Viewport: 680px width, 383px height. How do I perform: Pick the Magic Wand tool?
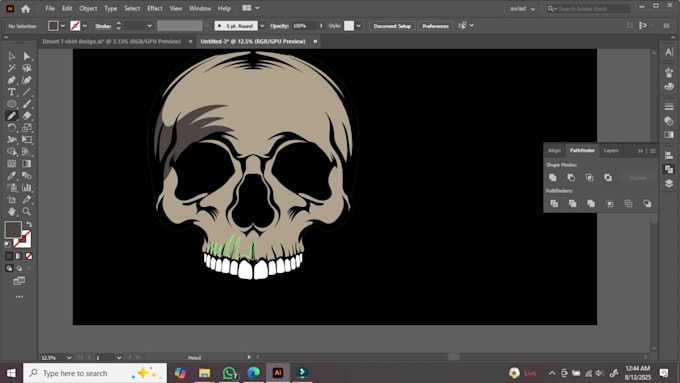coord(12,68)
